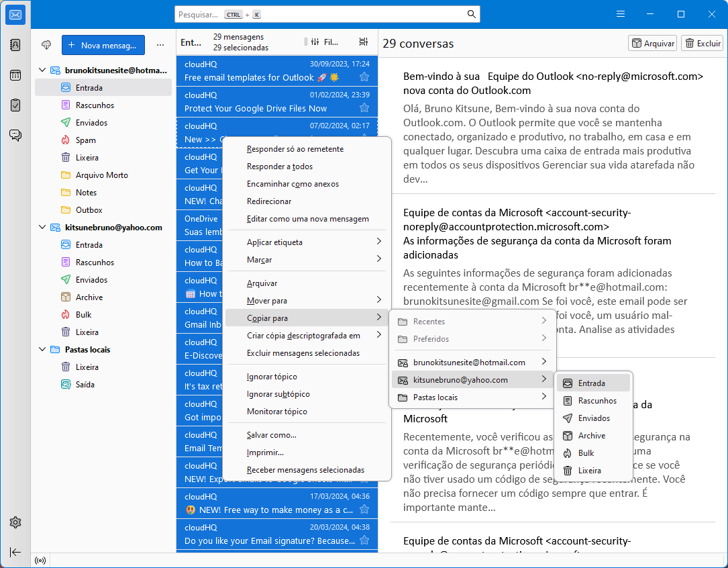Viewport: 728px width, 568px height.
Task: Collapse the Pastas locais tree
Action: 42,349
